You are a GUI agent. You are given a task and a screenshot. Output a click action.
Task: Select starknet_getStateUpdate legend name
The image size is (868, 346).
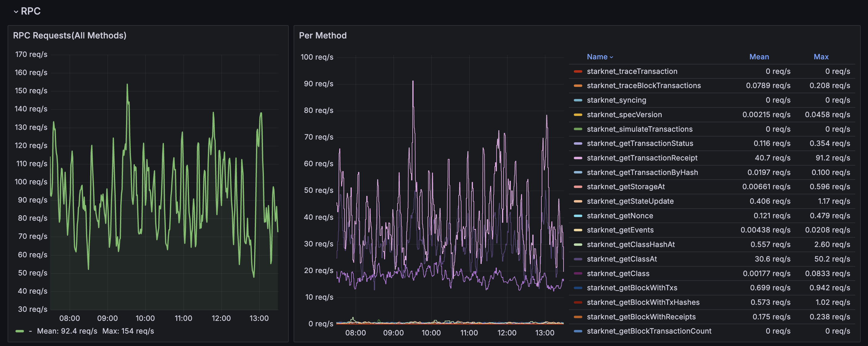[x=630, y=201]
